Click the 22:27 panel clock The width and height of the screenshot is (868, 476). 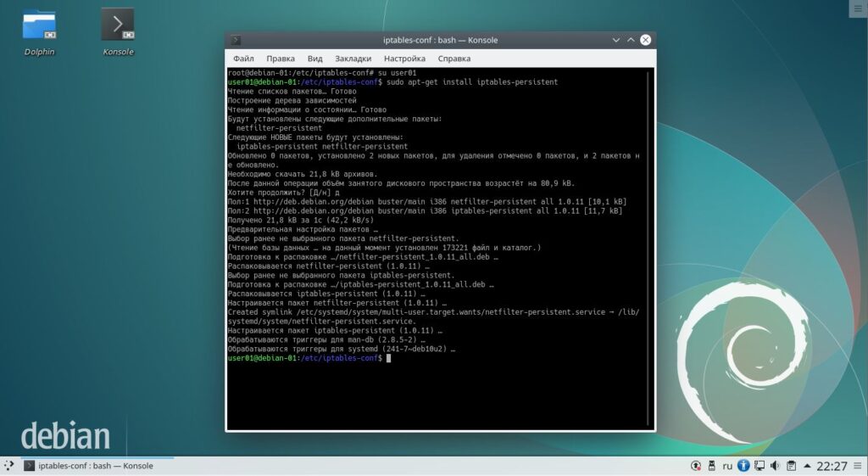click(x=832, y=466)
